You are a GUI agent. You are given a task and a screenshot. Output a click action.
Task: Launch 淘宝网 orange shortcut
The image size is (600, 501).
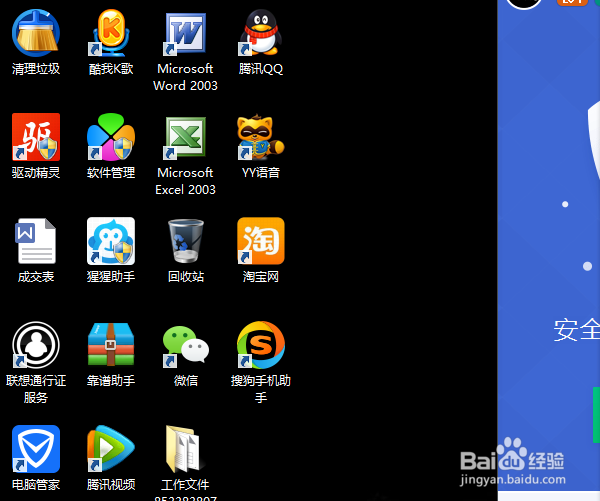261,241
